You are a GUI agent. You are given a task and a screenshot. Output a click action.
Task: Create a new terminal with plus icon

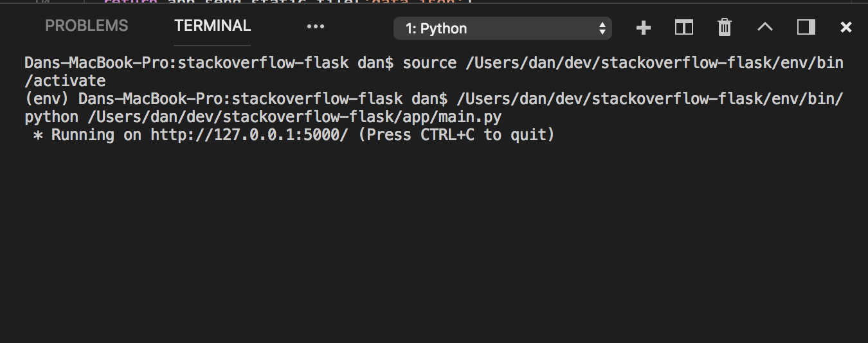643,28
